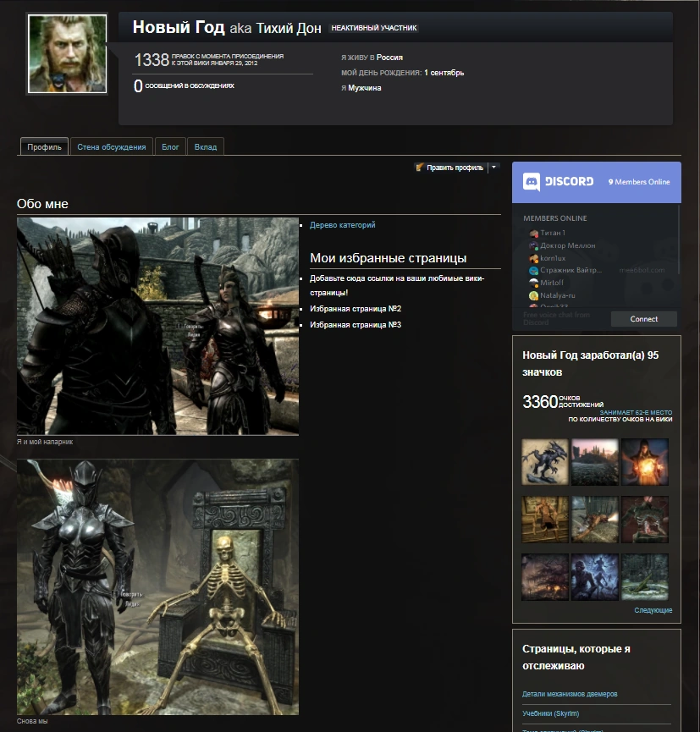Open the Дерево категорий link

[x=342, y=224]
